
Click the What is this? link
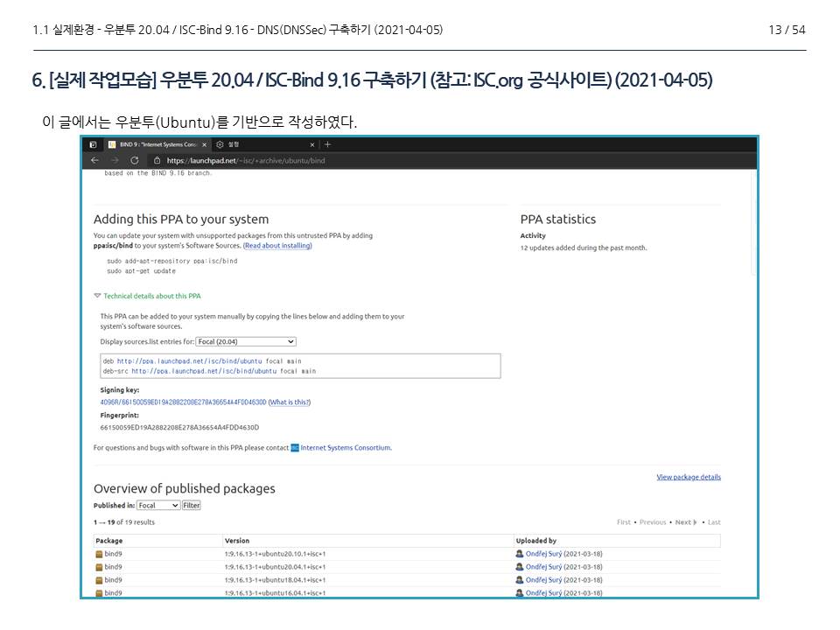pos(290,402)
